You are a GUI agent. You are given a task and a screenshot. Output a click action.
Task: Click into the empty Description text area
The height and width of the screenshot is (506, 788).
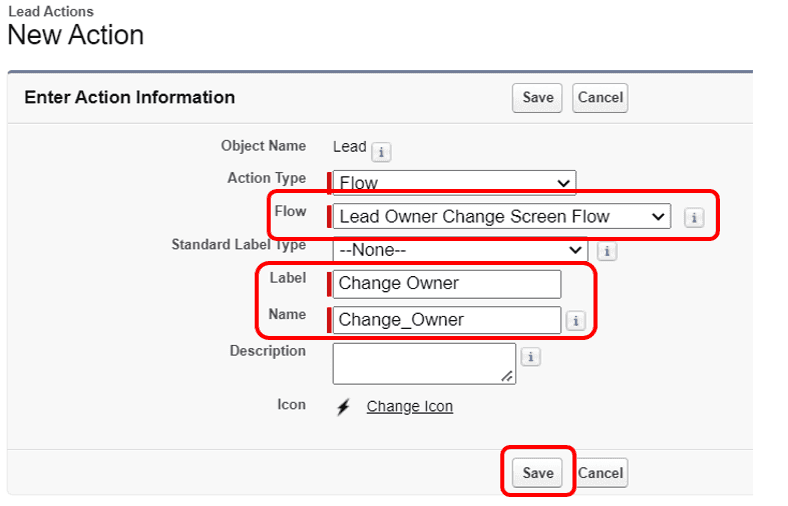[424, 364]
